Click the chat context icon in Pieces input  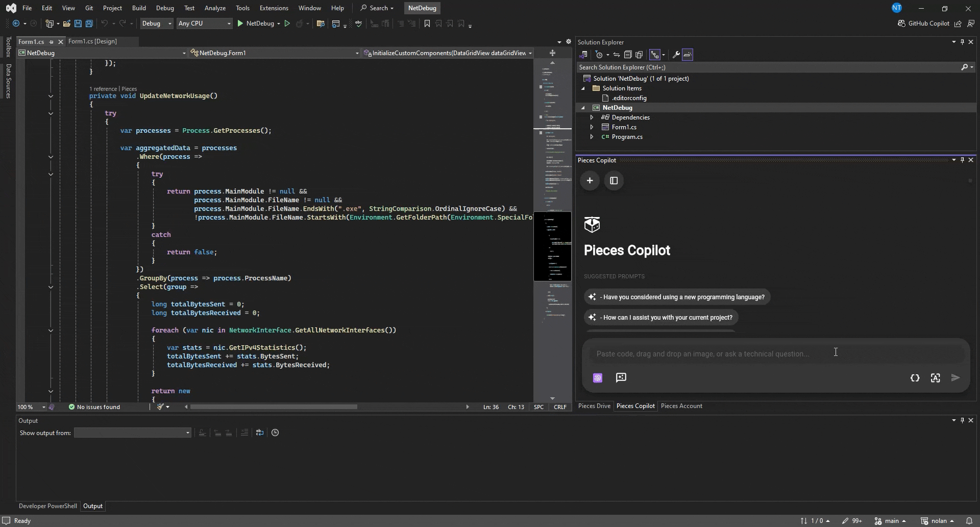tap(621, 378)
